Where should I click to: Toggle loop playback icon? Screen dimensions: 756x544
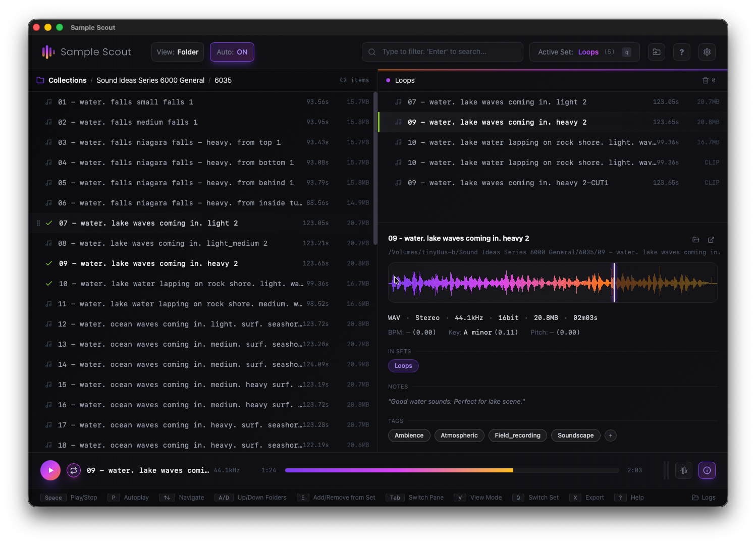[x=74, y=470]
